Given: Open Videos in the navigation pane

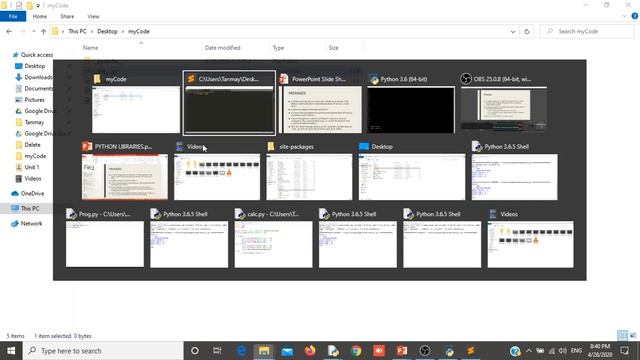Looking at the screenshot, I should click(28, 178).
